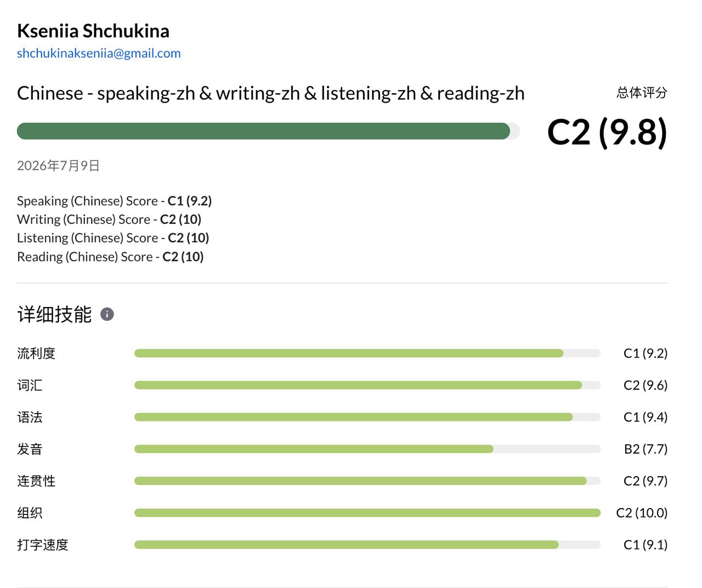Click the dark green overall progress bar
The height and width of the screenshot is (588, 702).
(268, 131)
